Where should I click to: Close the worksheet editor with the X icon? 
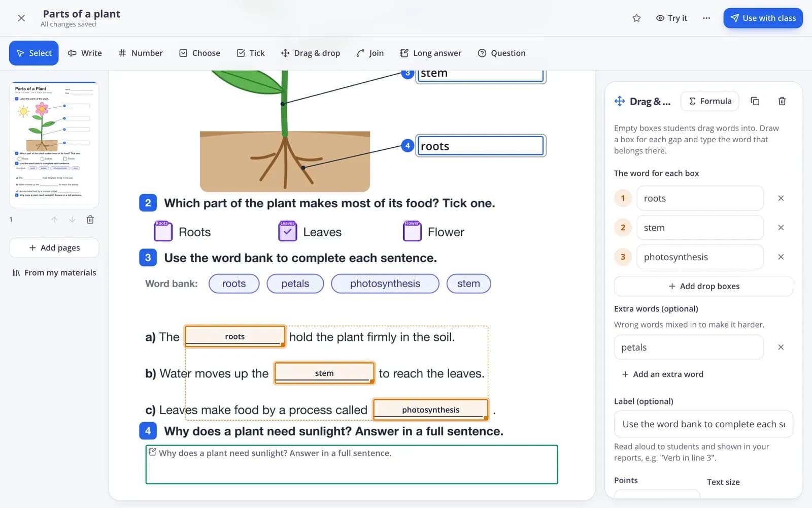(x=21, y=18)
